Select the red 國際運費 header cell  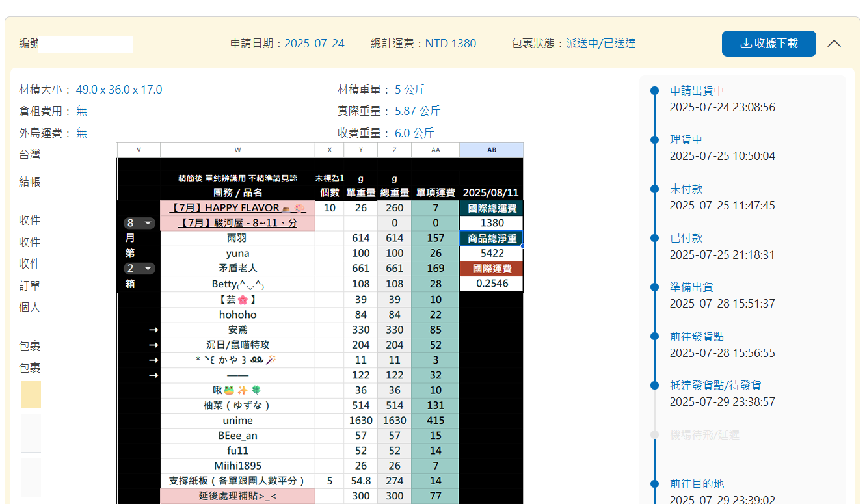[492, 269]
